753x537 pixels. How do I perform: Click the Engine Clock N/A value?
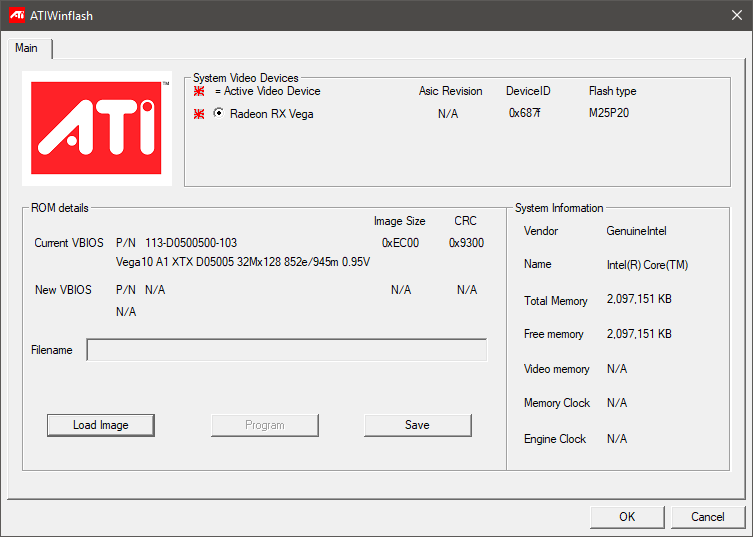click(617, 439)
